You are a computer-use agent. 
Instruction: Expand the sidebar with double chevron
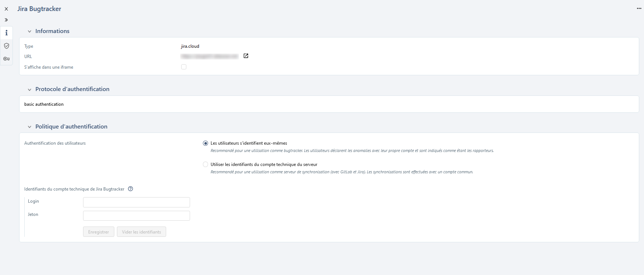coord(6,20)
